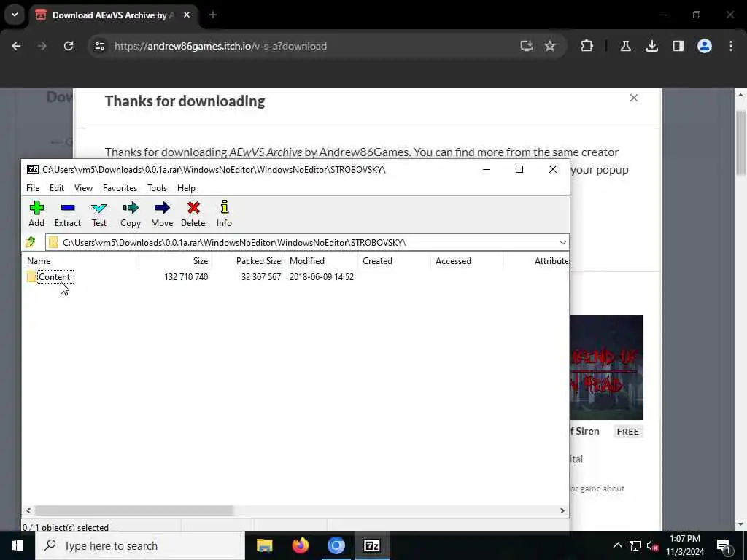Go up one folder level in 7-Zip
The height and width of the screenshot is (560, 747).
(31, 242)
